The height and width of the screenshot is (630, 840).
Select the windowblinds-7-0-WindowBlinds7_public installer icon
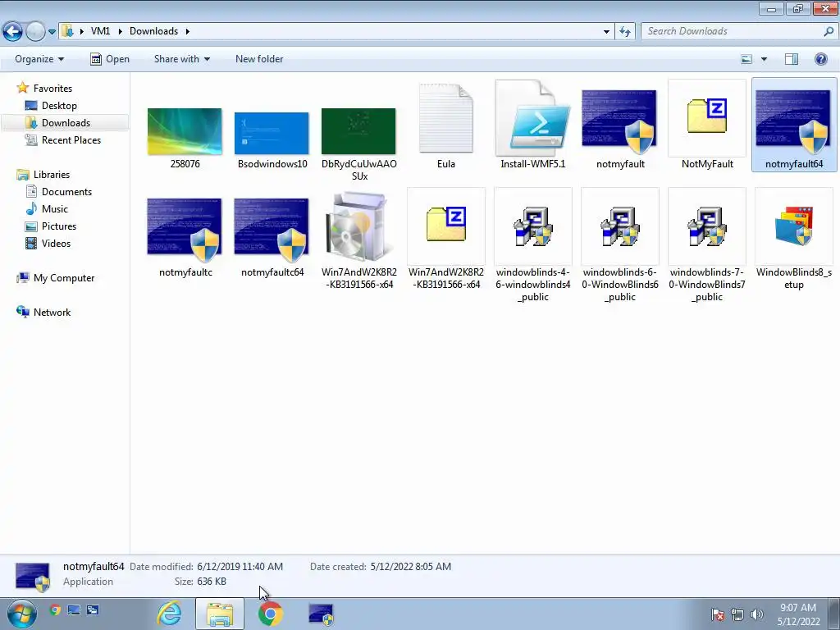[707, 226]
